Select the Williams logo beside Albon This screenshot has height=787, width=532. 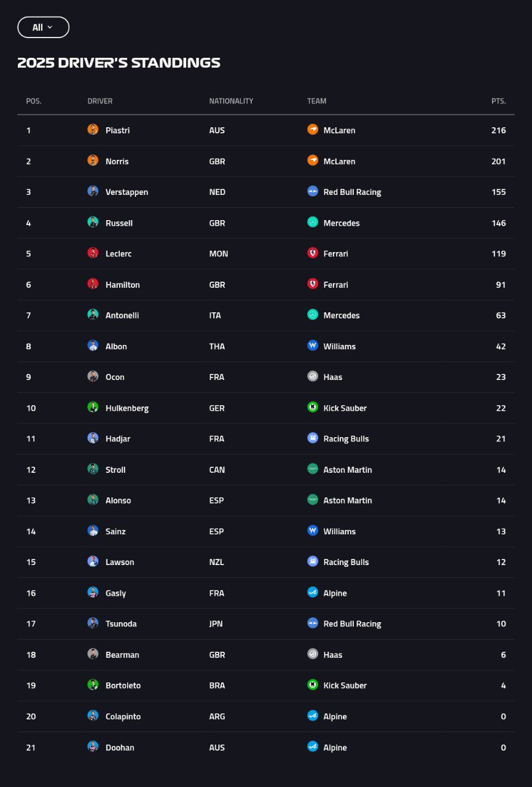[313, 346]
